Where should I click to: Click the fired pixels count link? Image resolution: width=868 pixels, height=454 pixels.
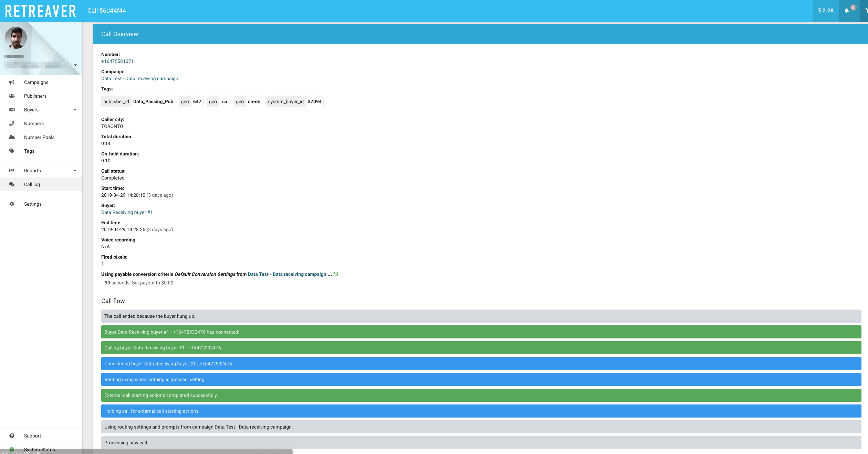coord(102,264)
